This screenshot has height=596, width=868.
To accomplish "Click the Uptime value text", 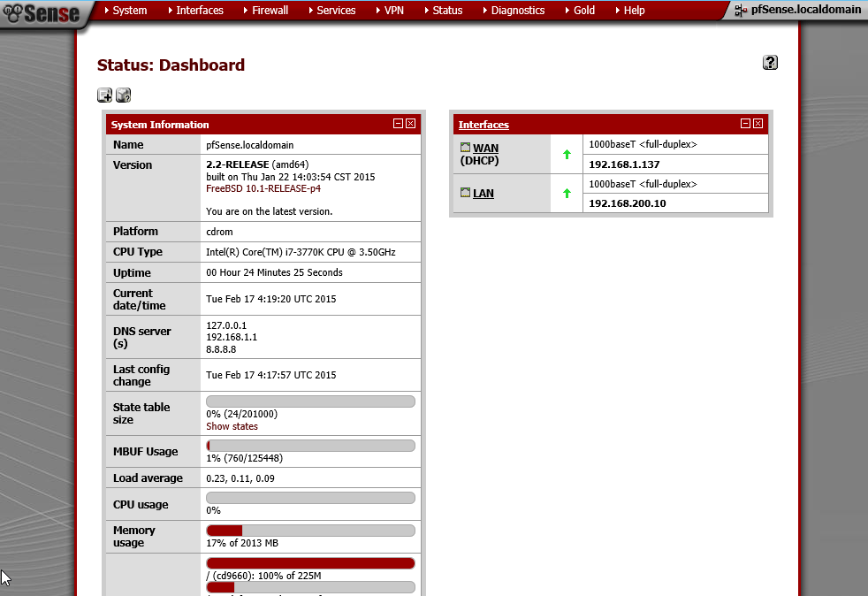I will coord(274,272).
